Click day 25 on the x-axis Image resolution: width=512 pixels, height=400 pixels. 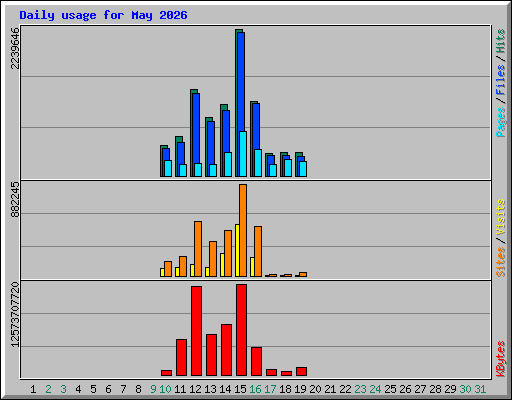pos(390,389)
